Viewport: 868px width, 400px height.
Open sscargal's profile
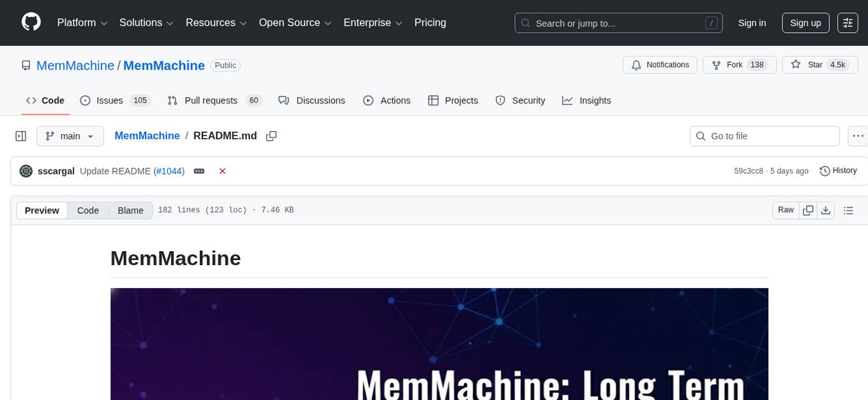pos(56,171)
